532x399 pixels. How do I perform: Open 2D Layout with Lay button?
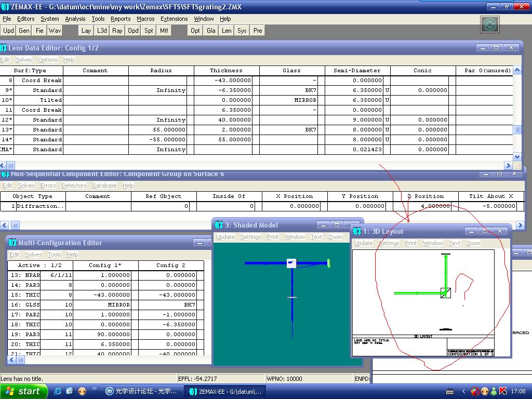pos(86,31)
